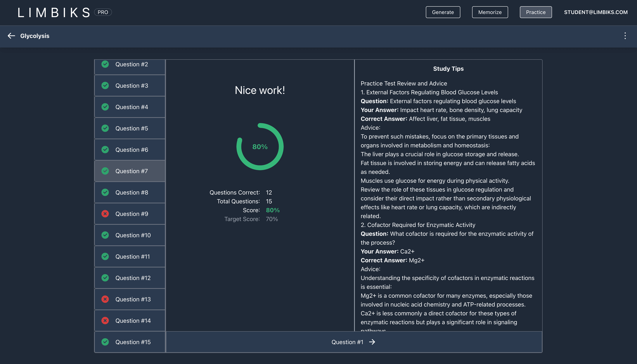This screenshot has height=364, width=637.
Task: Click the red X icon on Question #9
Action: coord(105,214)
